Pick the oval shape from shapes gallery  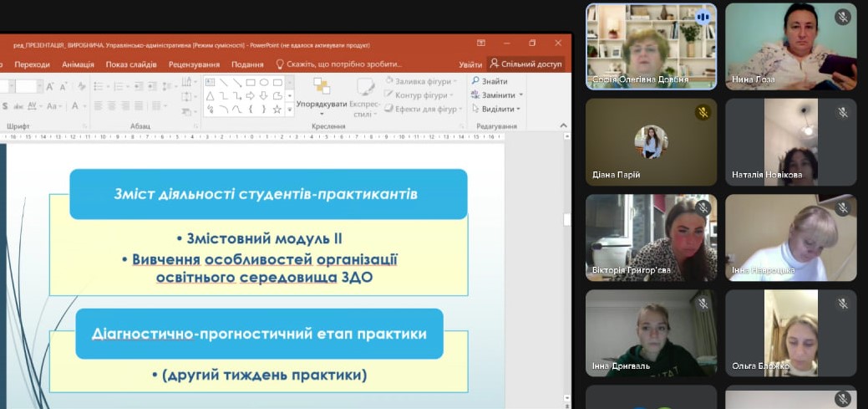[263, 82]
